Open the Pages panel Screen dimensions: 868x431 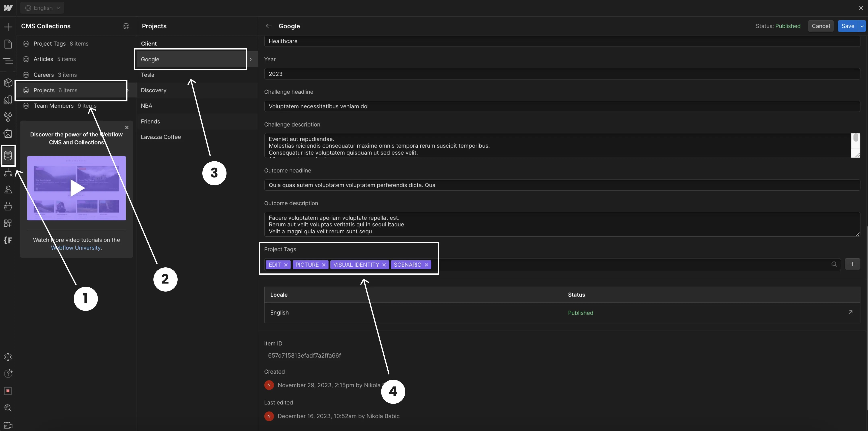coord(8,44)
